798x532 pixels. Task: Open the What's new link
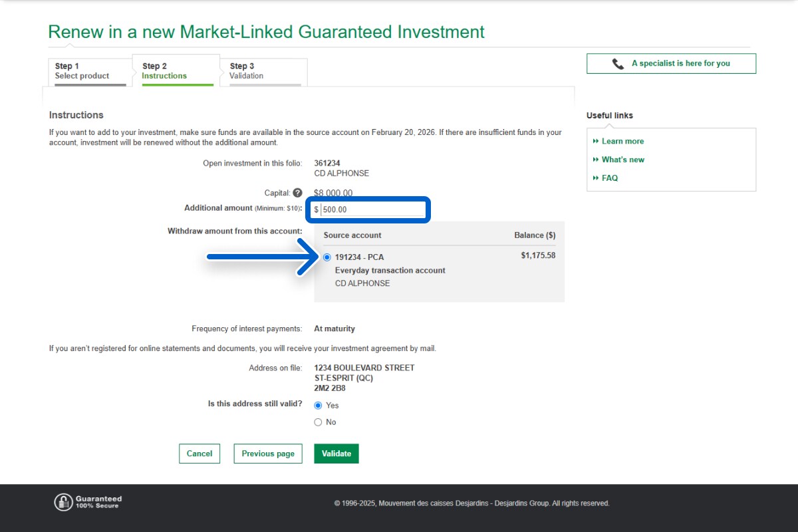click(x=622, y=160)
